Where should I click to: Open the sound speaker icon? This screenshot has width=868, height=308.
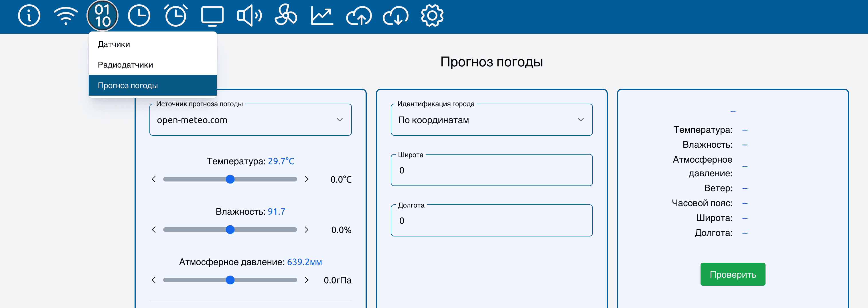(249, 15)
